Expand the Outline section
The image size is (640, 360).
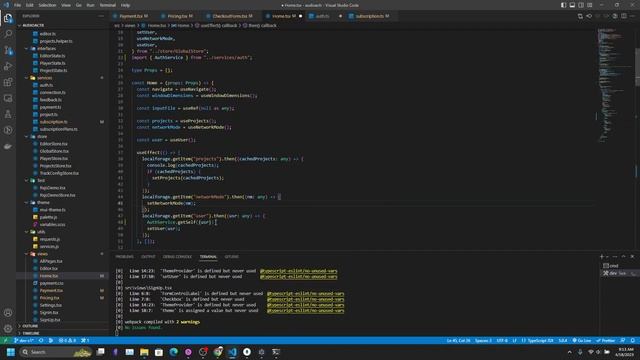coord(62,326)
